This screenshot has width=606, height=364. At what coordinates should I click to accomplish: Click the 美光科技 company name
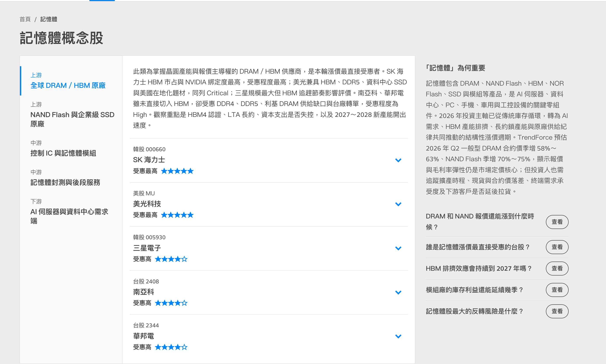coord(147,204)
